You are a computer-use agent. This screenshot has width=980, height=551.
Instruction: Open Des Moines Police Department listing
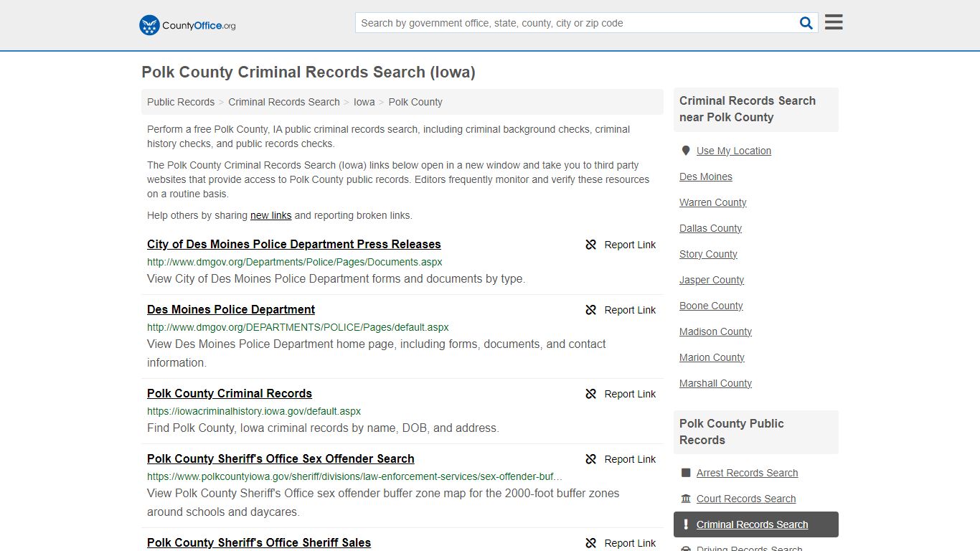click(x=231, y=310)
